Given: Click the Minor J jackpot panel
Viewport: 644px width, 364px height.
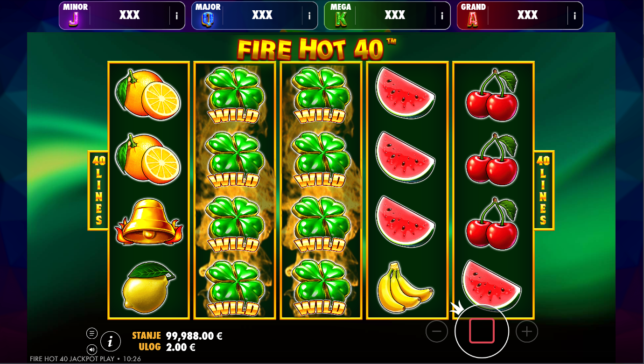Looking at the screenshot, I should pyautogui.click(x=122, y=16).
